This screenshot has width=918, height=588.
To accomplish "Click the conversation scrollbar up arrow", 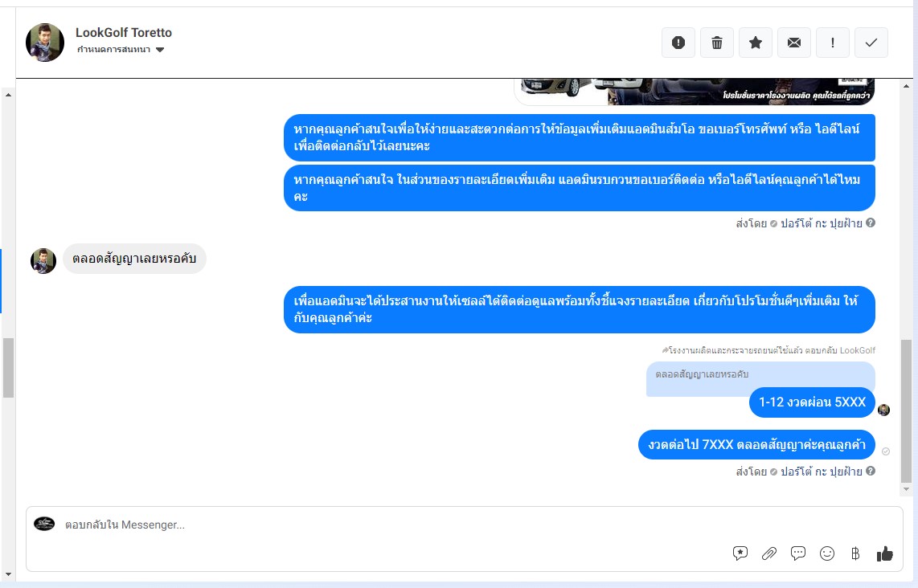I will [x=906, y=86].
